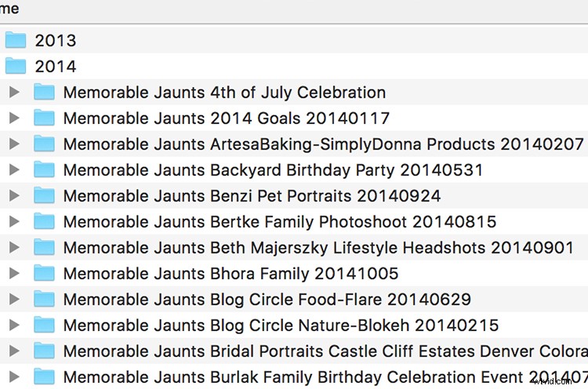Select the Bhora Family 20141005 folder name
Image resolution: width=588 pixels, height=389 pixels.
pyautogui.click(x=230, y=274)
